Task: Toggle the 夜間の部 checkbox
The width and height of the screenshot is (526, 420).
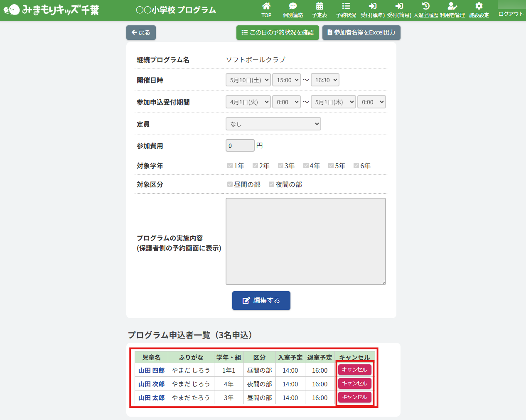Action: click(271, 184)
